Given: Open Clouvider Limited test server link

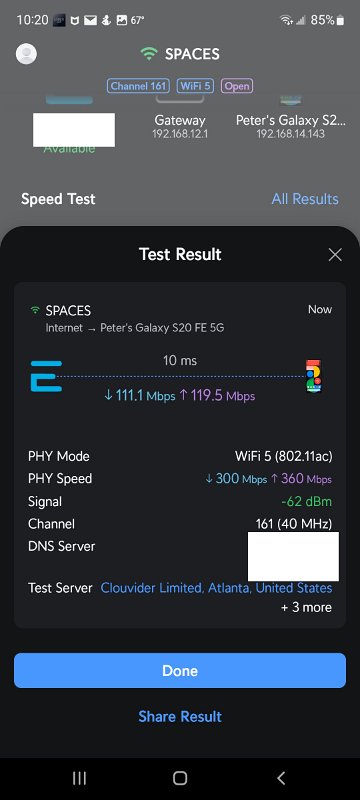Looking at the screenshot, I should 216,588.
